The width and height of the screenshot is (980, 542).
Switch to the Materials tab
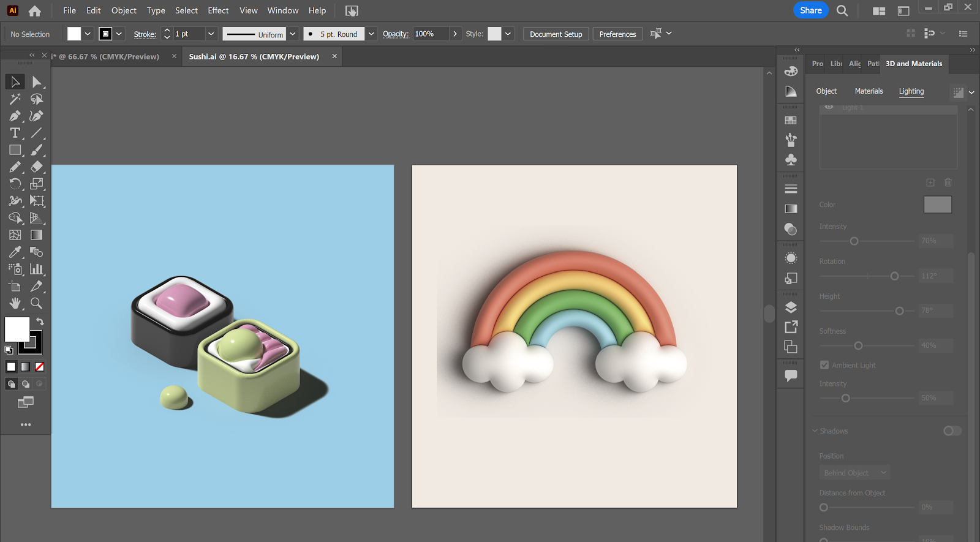click(869, 91)
